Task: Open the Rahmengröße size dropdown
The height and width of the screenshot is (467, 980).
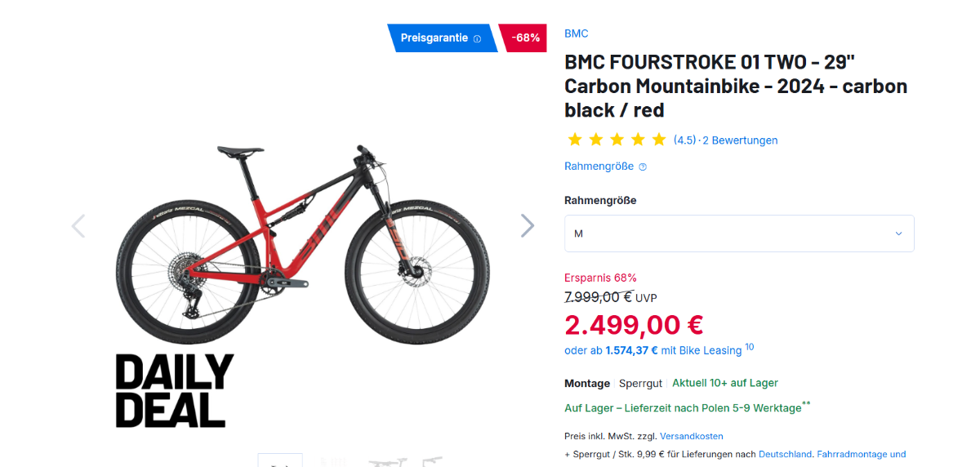Action: [738, 233]
